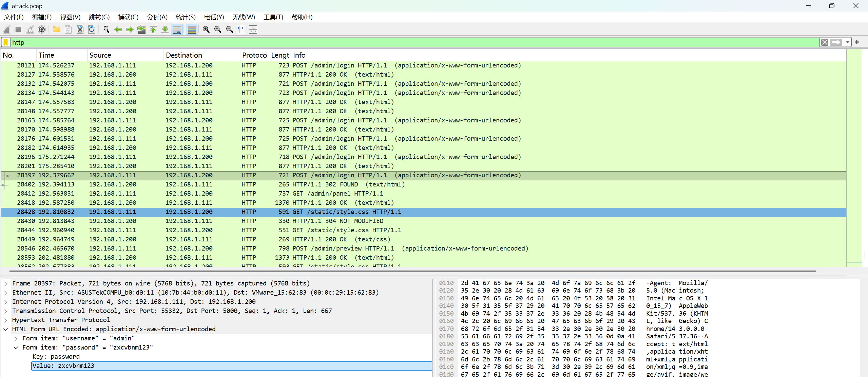The height and width of the screenshot is (377, 868).
Task: Toggle packet colorization rules button
Action: click(x=192, y=30)
